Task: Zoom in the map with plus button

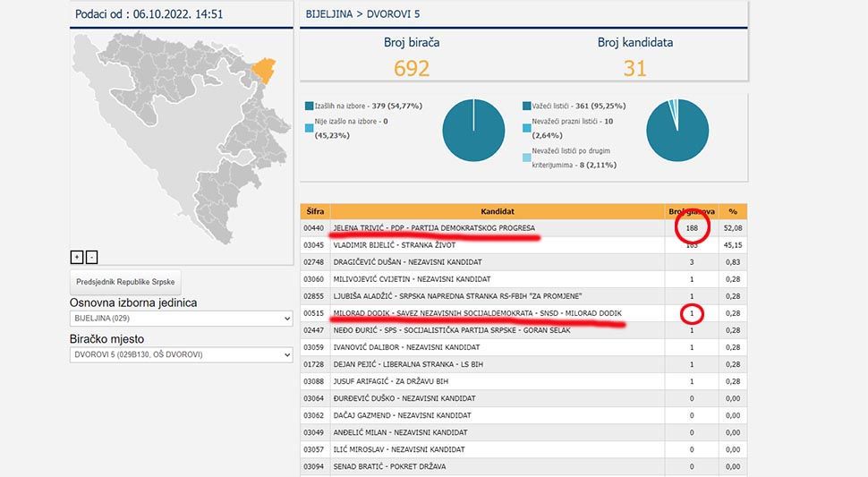Action: click(x=77, y=257)
